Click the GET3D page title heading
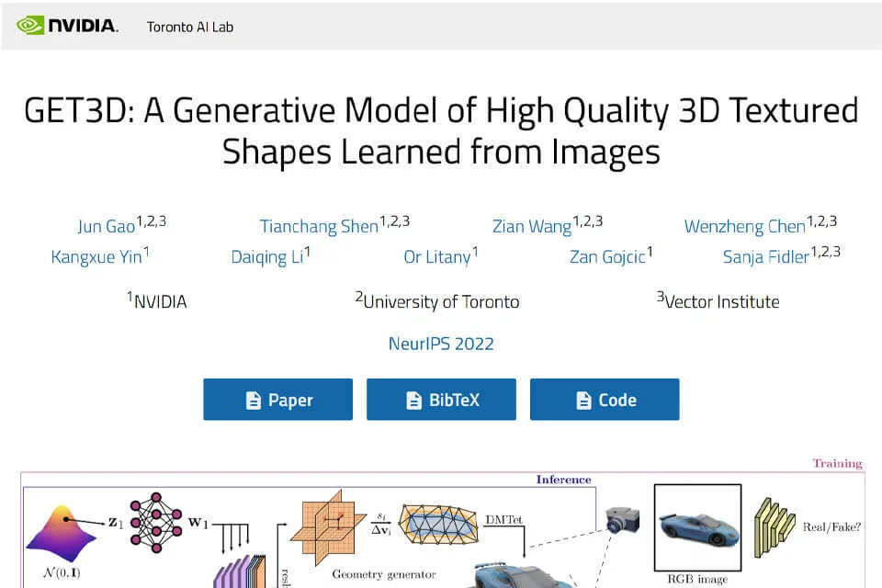Viewport: 882px width, 588px height. 441,130
